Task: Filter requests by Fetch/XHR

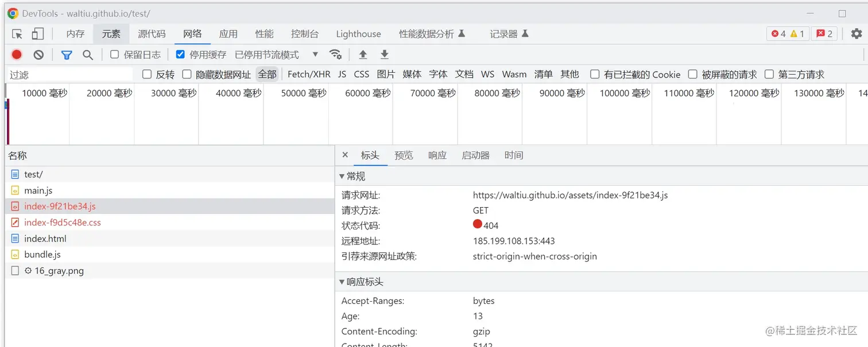Action: (x=309, y=74)
